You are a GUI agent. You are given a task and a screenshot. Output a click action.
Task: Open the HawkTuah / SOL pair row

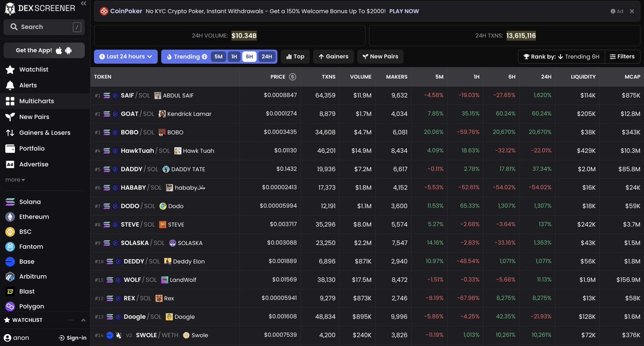pos(367,151)
